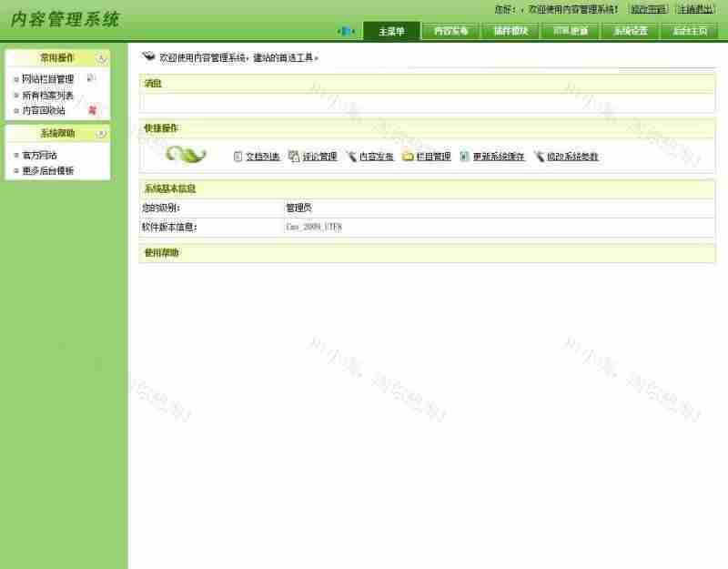Click the 评论管理 shortcut icon

tap(294, 157)
